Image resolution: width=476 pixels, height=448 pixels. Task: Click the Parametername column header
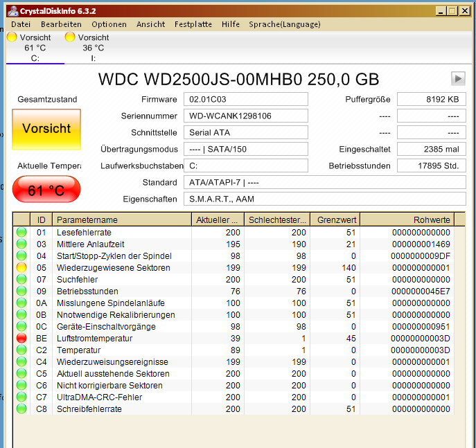122,219
